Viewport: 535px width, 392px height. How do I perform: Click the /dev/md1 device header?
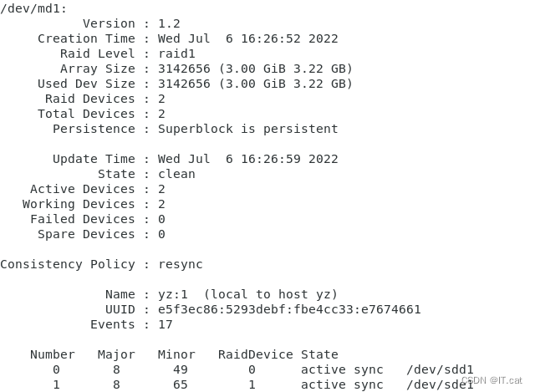[x=33, y=8]
